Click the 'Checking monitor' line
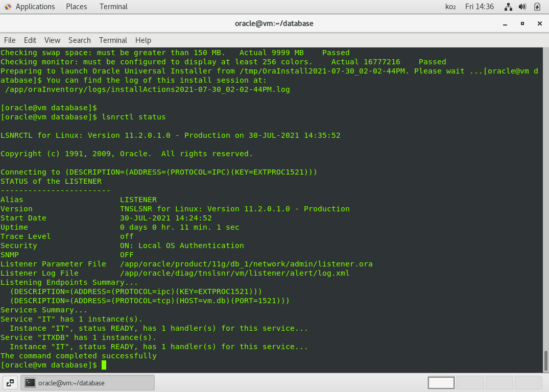This screenshot has height=392, width=549. pos(223,62)
